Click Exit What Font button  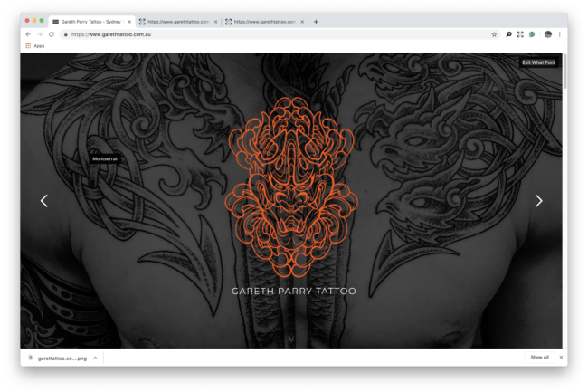[x=538, y=62]
